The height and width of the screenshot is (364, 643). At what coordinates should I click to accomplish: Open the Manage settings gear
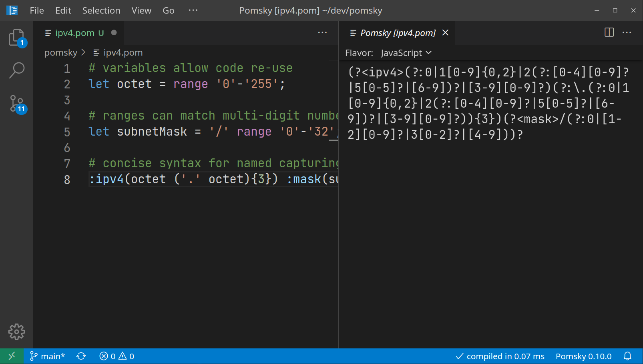[16, 332]
